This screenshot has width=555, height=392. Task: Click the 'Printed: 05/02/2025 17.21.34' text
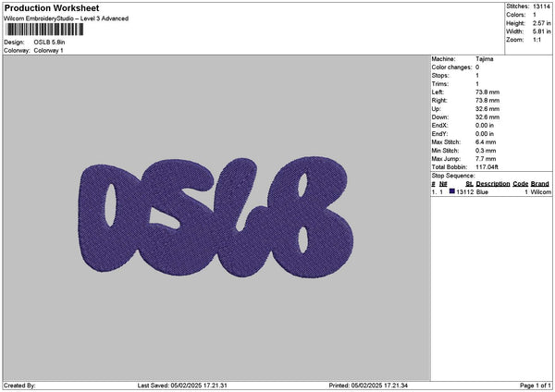tap(368, 386)
